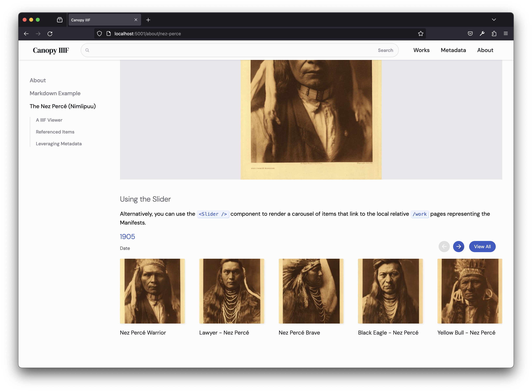
Task: Open the list-all-tabs chevron
Action: point(494,20)
